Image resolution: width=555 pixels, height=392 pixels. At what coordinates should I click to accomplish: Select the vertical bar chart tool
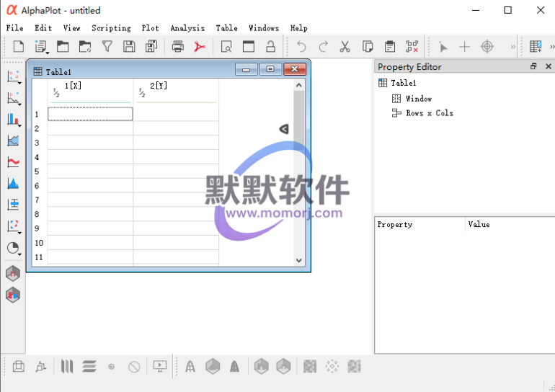(13, 119)
